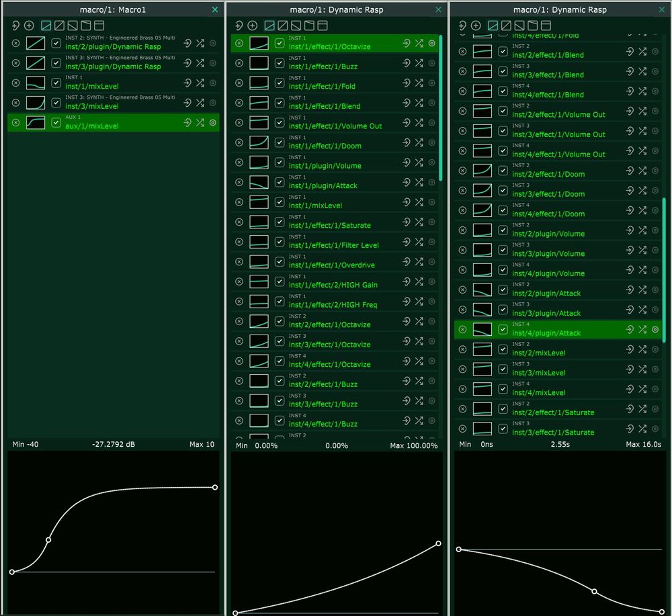
Task: Click the Min 0ns value field
Action: (x=476, y=444)
